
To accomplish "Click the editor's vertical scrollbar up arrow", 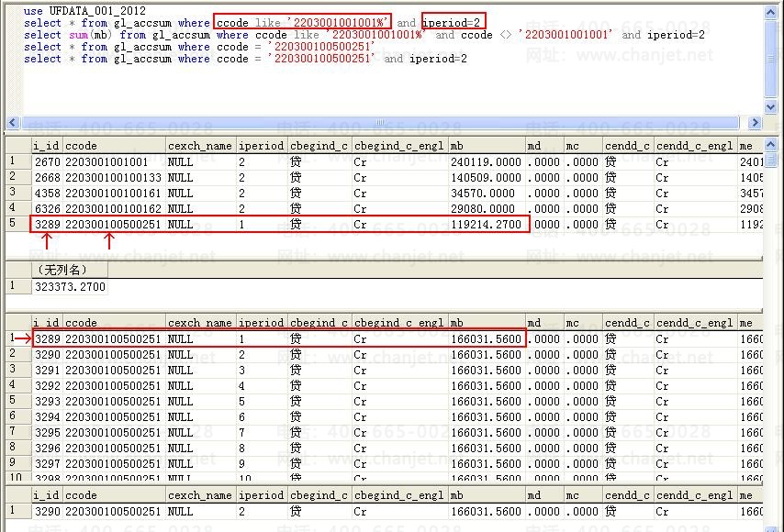I will 771,12.
